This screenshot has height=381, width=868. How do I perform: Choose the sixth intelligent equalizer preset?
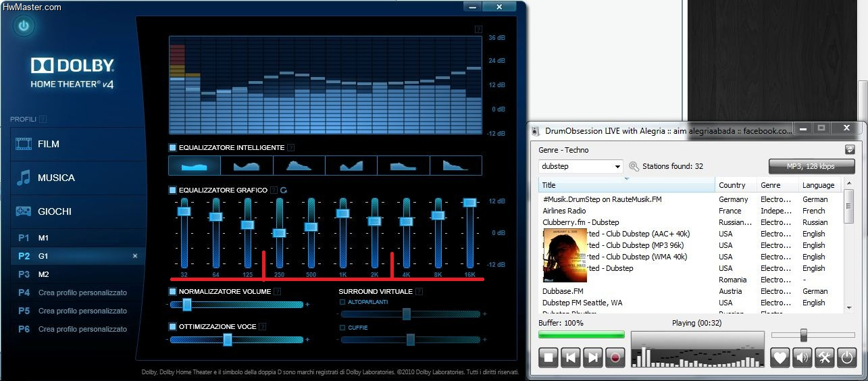point(456,166)
